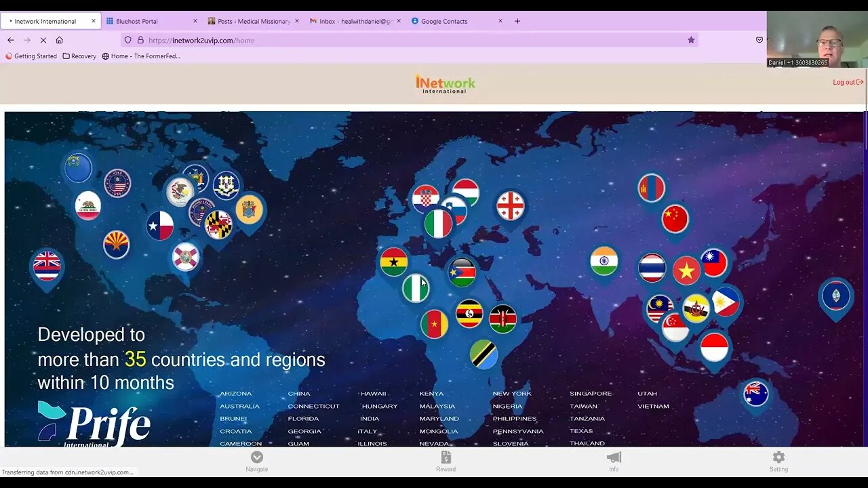The width and height of the screenshot is (868, 488).
Task: Click the iNetwork International logo
Action: (x=445, y=84)
